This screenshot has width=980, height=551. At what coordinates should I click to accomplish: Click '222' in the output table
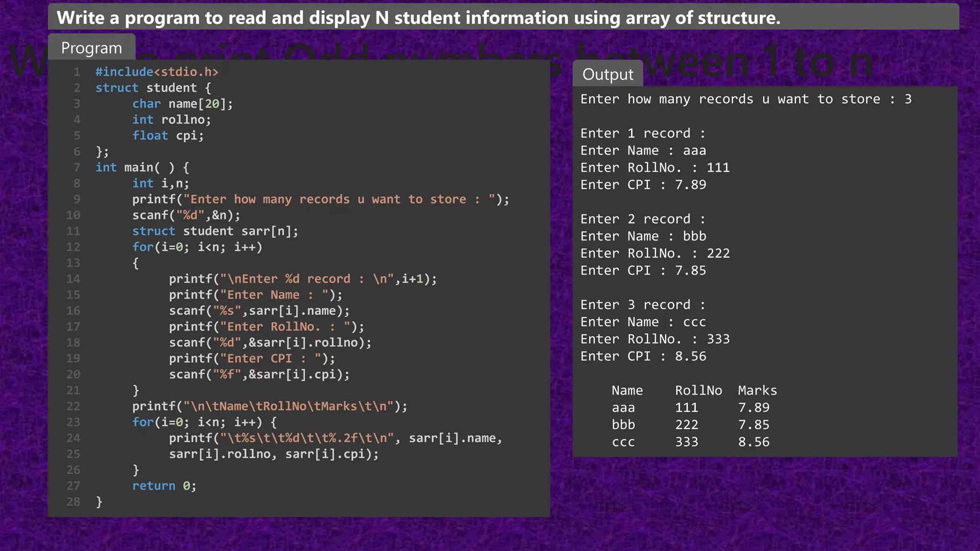687,425
